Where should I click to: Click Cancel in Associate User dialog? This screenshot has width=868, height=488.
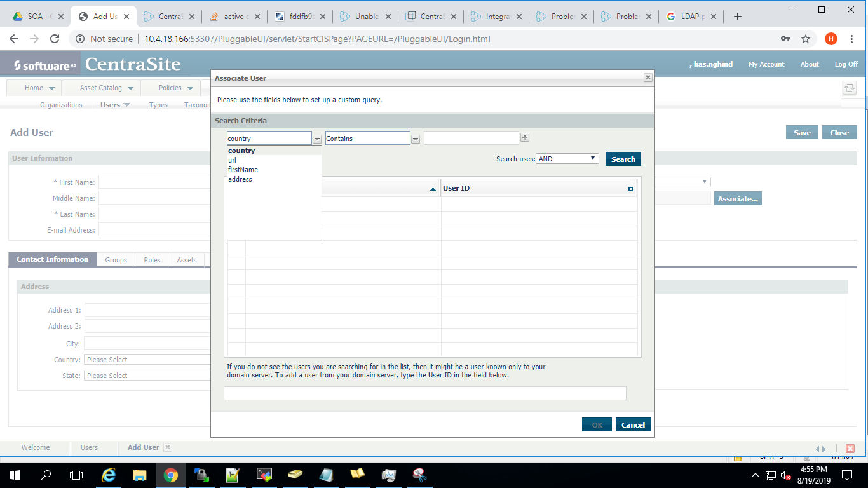(x=633, y=424)
